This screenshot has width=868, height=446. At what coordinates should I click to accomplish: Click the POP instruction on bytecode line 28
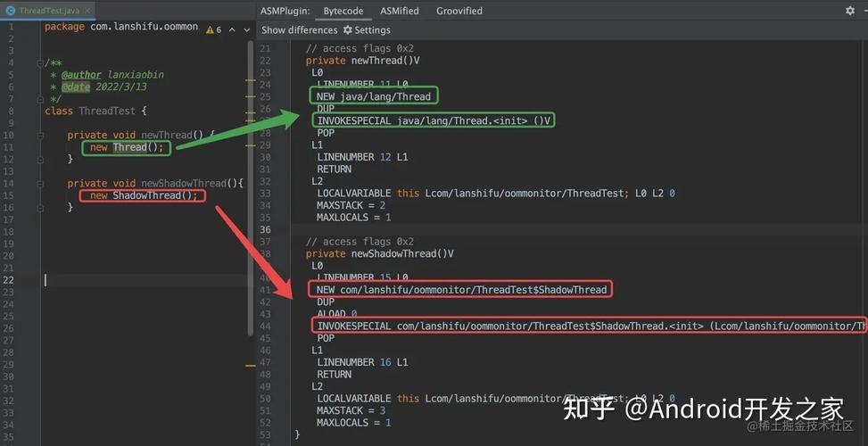(326, 133)
